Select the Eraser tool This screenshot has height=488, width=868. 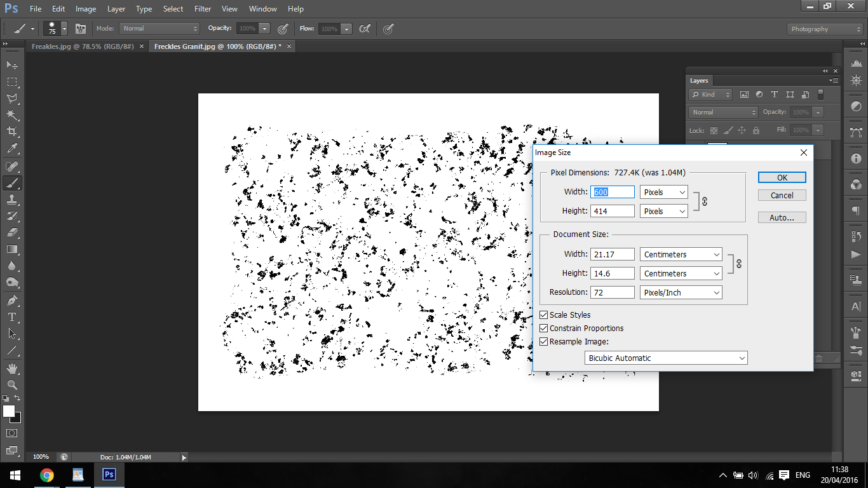[x=12, y=233]
